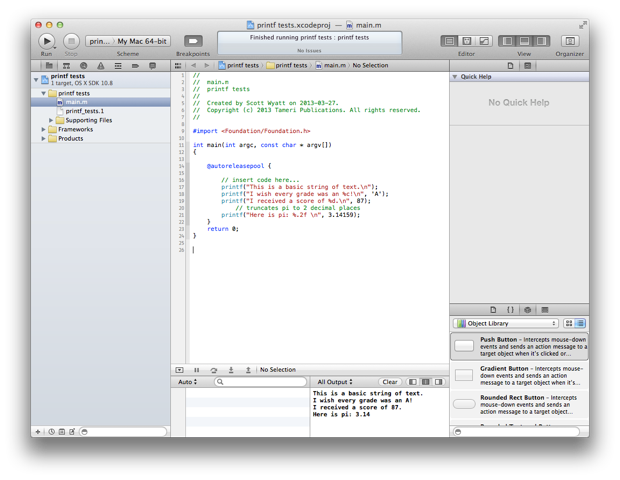620x480 pixels.
Task: Click the Clear console button
Action: pyautogui.click(x=390, y=382)
